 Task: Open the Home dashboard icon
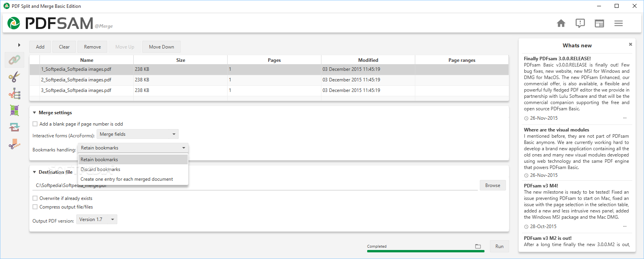point(561,23)
